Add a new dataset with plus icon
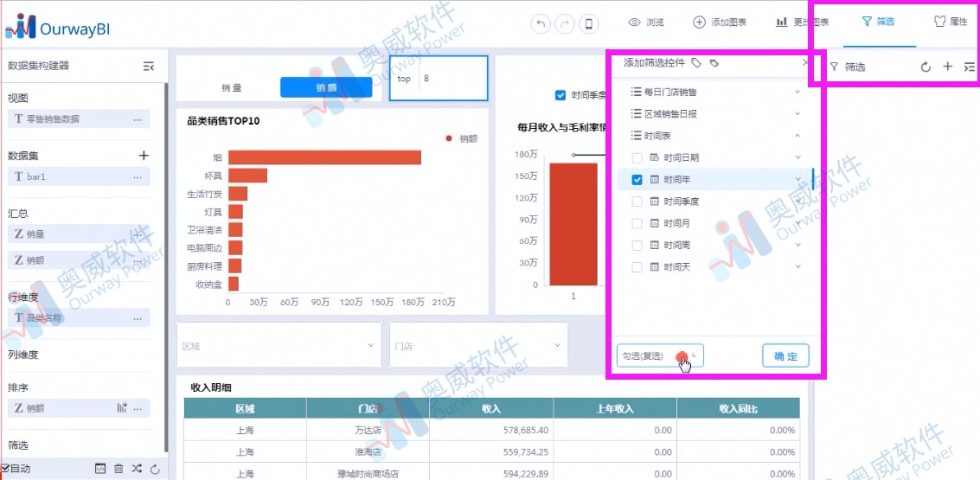 point(144,156)
